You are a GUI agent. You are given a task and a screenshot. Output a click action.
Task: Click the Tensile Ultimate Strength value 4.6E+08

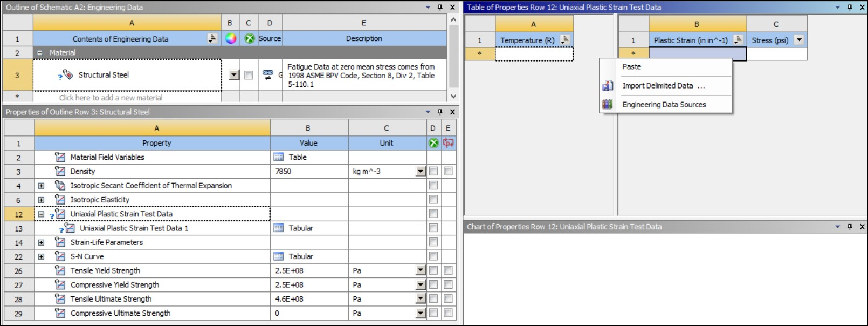[309, 298]
